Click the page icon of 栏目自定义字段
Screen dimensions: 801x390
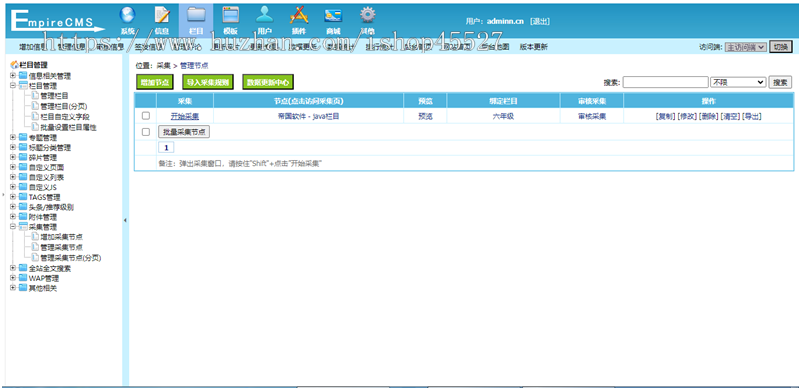point(35,117)
